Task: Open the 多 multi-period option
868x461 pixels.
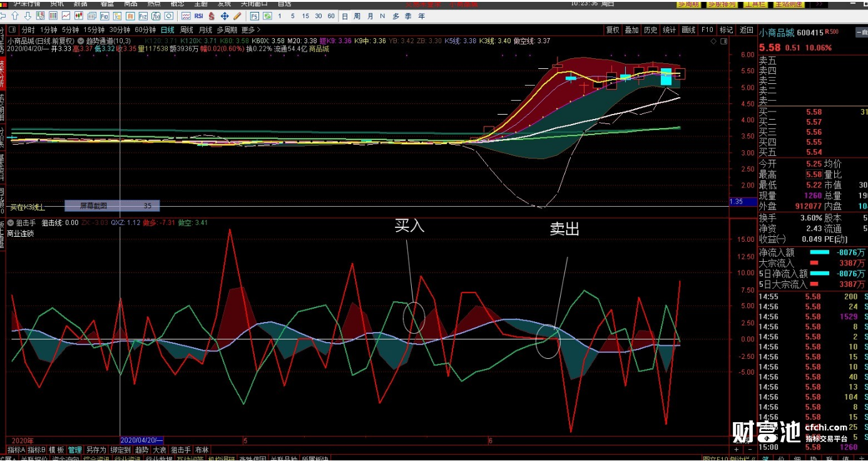Action: 396,16
